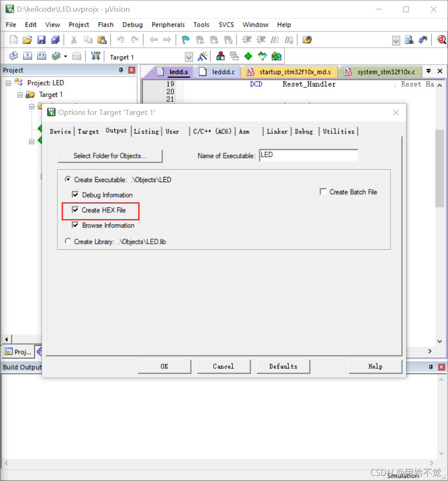The height and width of the screenshot is (481, 448).
Task: Collapse the Target 1 tree node
Action: tap(20, 95)
